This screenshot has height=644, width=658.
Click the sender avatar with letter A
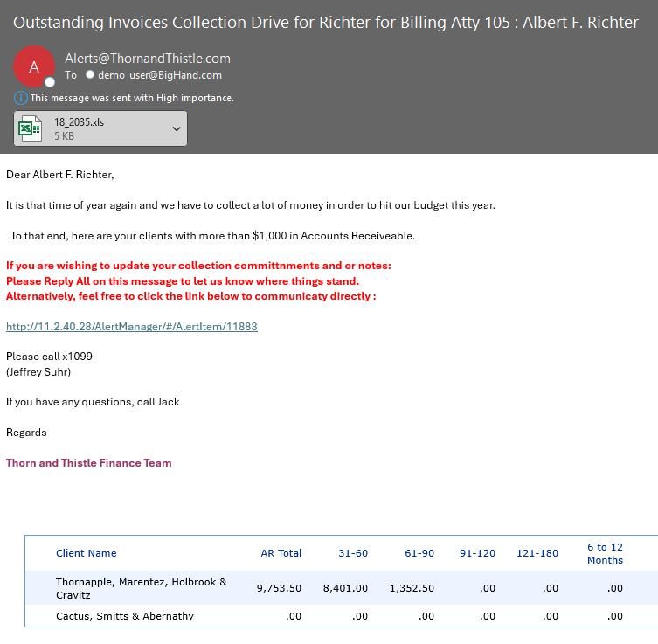[x=34, y=66]
